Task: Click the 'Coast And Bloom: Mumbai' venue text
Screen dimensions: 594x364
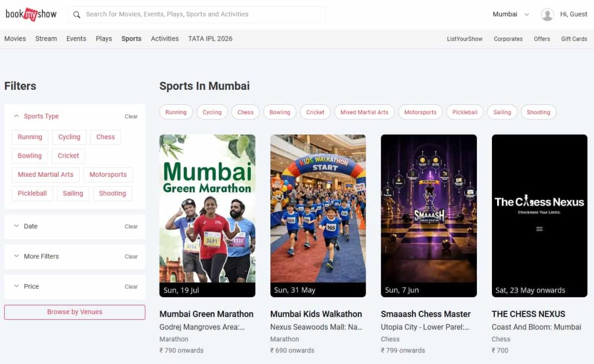Action: [537, 327]
